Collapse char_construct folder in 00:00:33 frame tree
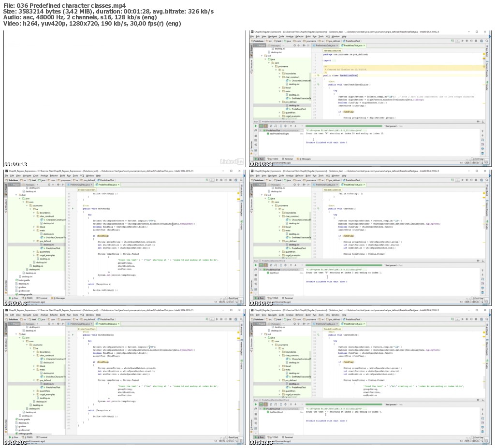495x448 pixels. [x=279, y=77]
